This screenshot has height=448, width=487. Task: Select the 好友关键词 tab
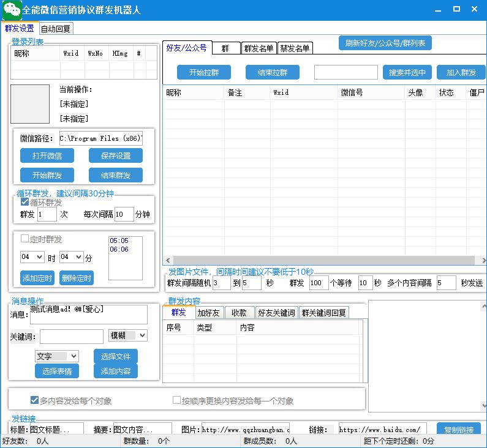click(276, 313)
